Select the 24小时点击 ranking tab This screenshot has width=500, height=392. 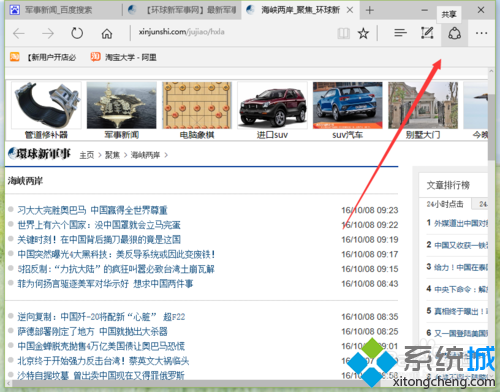[445, 204]
